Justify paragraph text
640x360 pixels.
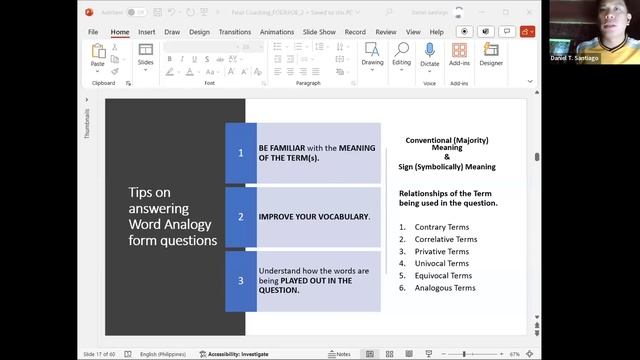pos(316,72)
